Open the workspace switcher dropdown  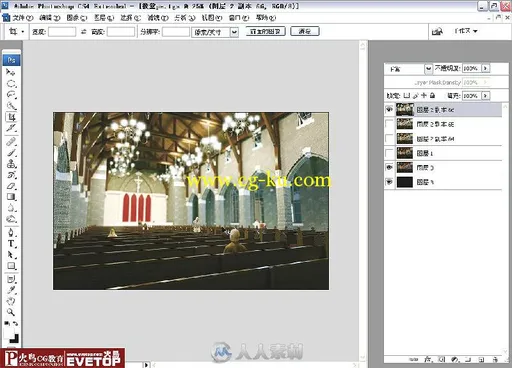pos(466,31)
